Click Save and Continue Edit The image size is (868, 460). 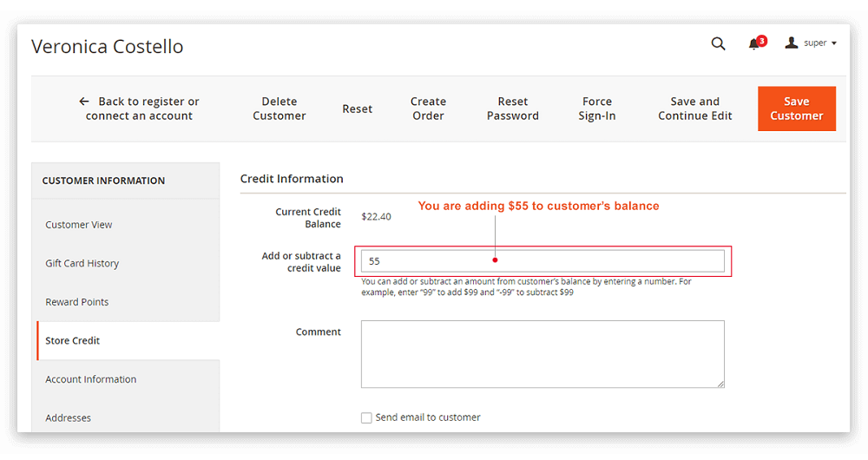point(695,108)
